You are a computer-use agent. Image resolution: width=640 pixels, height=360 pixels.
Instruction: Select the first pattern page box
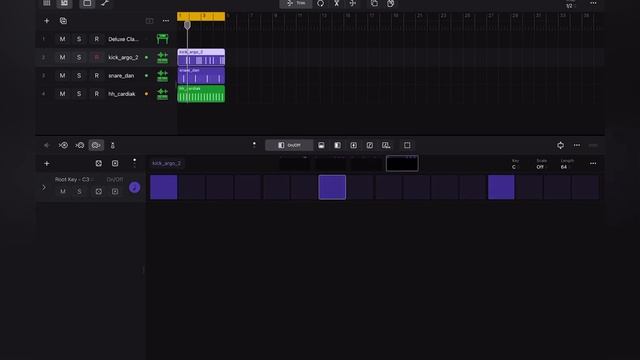(x=294, y=164)
